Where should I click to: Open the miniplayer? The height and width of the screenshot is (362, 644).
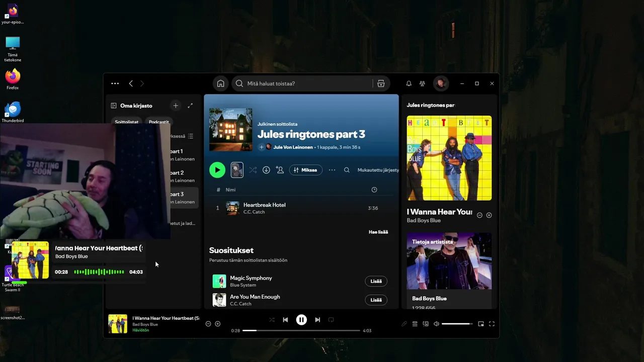pyautogui.click(x=481, y=324)
